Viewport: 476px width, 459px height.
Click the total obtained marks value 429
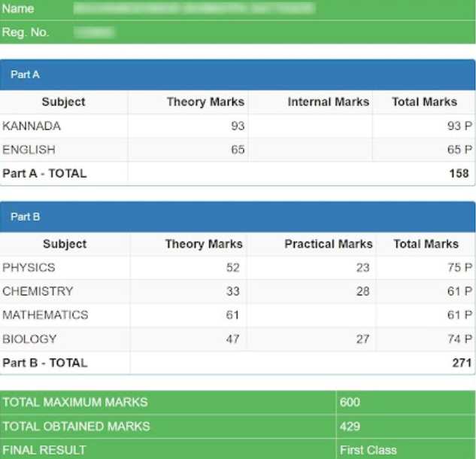(350, 427)
